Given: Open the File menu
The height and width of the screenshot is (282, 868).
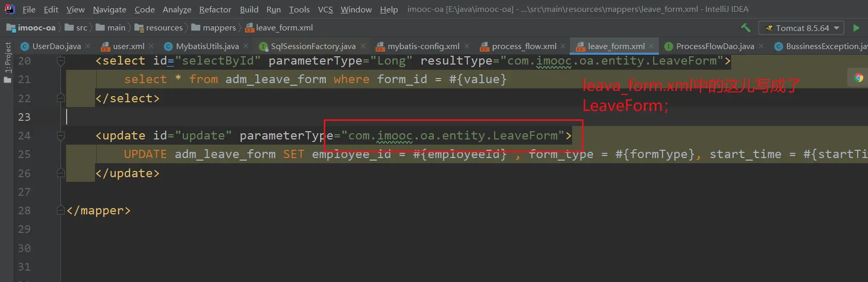Looking at the screenshot, I should (x=29, y=9).
